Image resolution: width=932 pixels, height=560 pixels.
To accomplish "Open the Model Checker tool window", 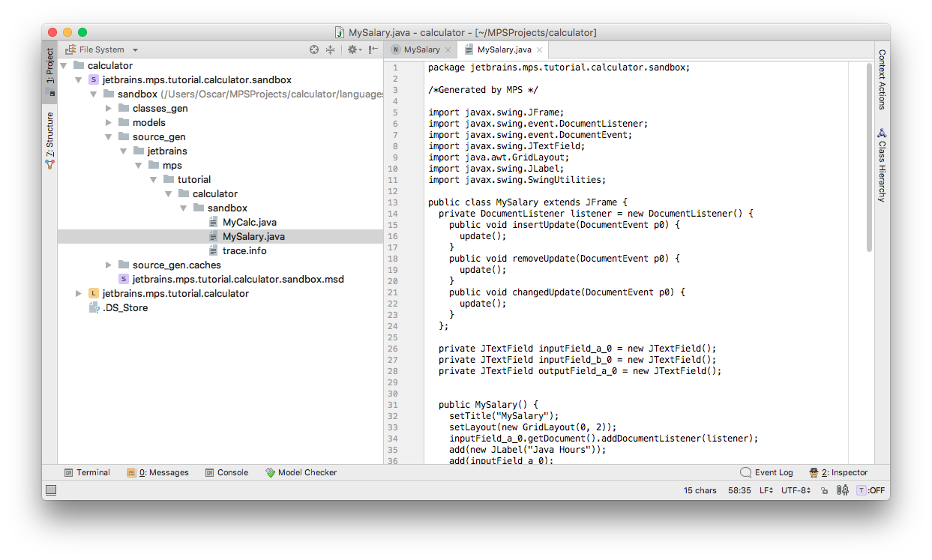I will 301,472.
